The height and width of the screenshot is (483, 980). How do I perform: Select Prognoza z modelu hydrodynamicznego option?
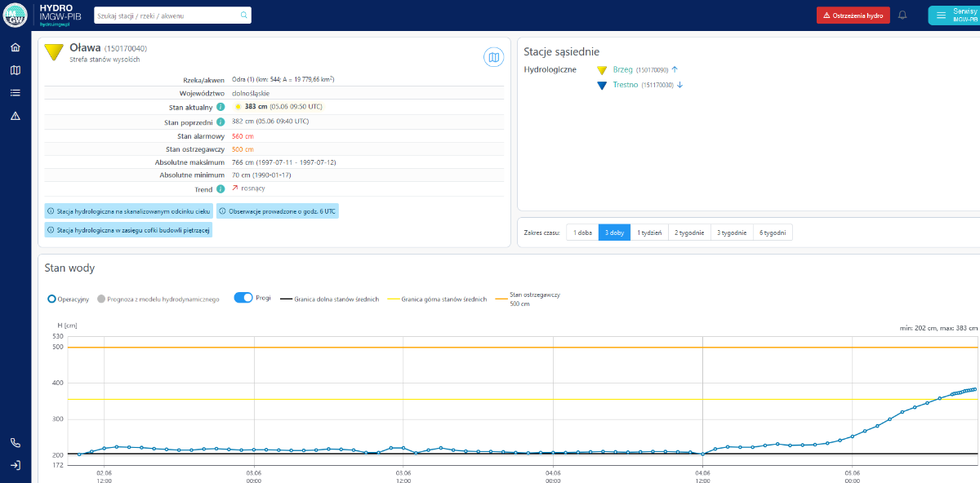[x=158, y=299]
